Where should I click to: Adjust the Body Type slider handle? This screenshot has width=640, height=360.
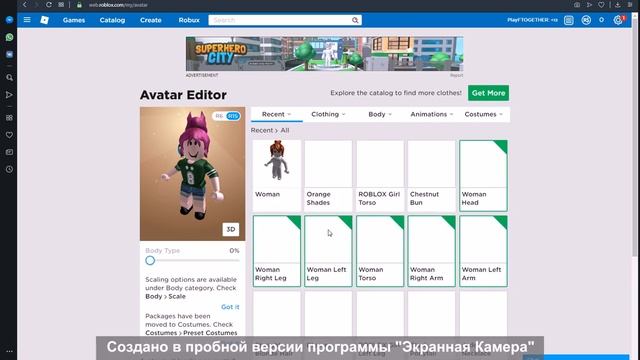150,260
